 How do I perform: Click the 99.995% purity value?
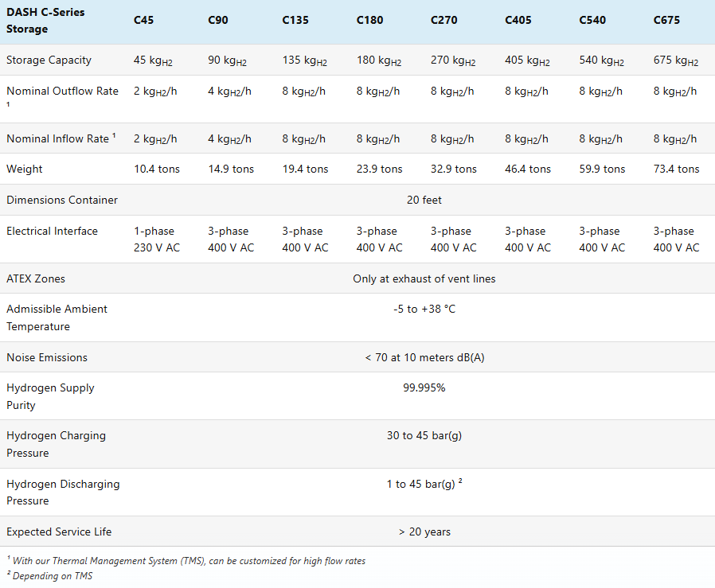click(x=424, y=388)
